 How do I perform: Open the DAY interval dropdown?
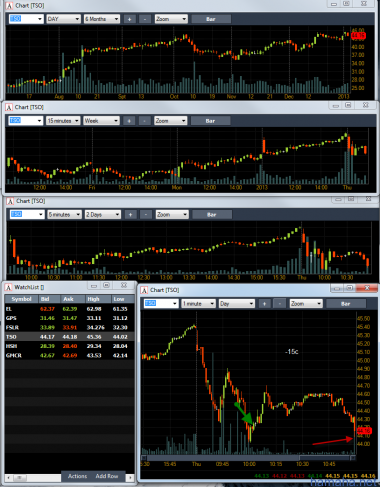64,19
